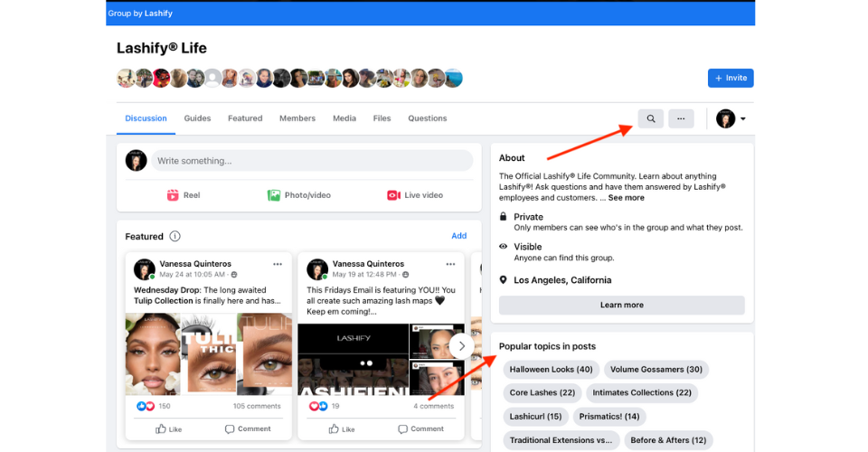The image size is (868, 452).
Task: Click the next arrow in the Featured carousel
Action: pos(461,345)
